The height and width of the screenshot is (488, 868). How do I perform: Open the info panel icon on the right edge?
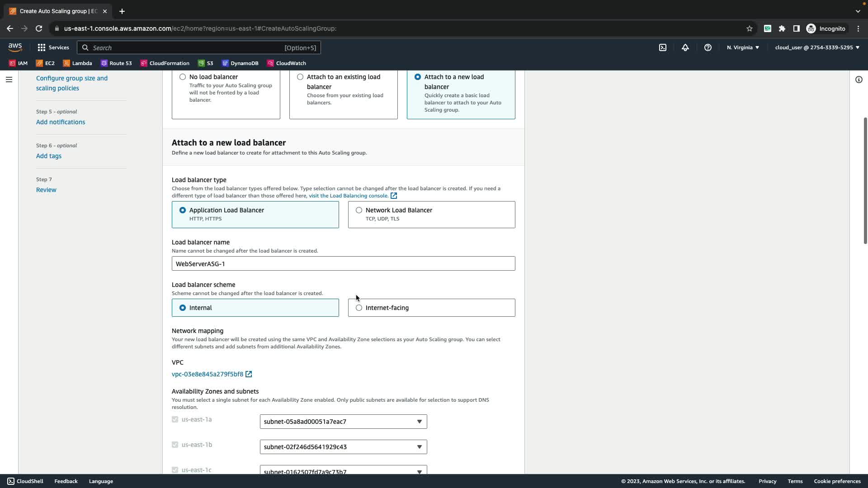tap(859, 80)
